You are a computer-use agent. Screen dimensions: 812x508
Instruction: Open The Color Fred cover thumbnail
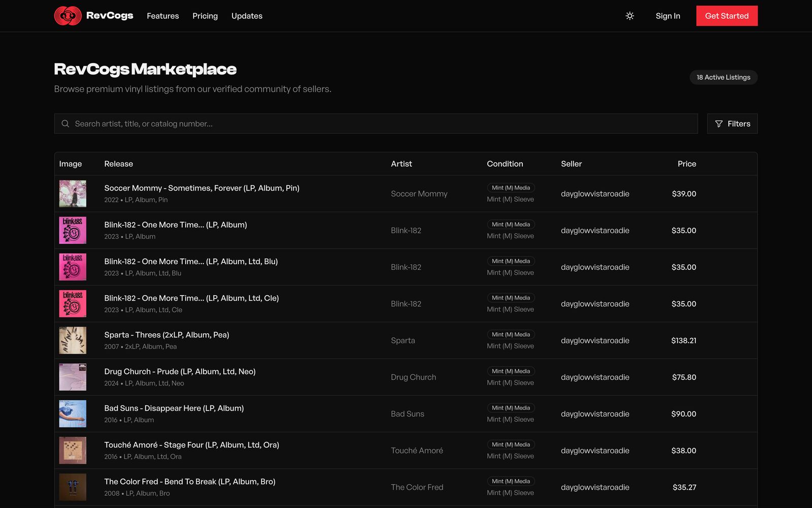coord(73,487)
